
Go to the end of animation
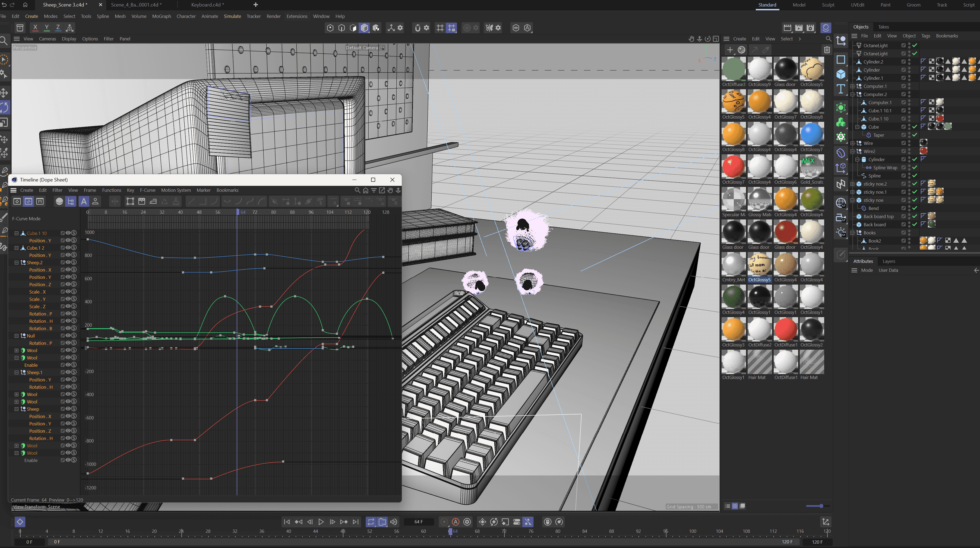(355, 522)
